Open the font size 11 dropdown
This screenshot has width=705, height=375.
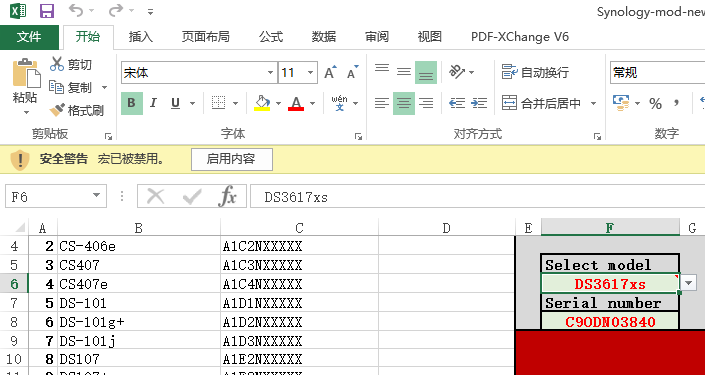pyautogui.click(x=310, y=73)
